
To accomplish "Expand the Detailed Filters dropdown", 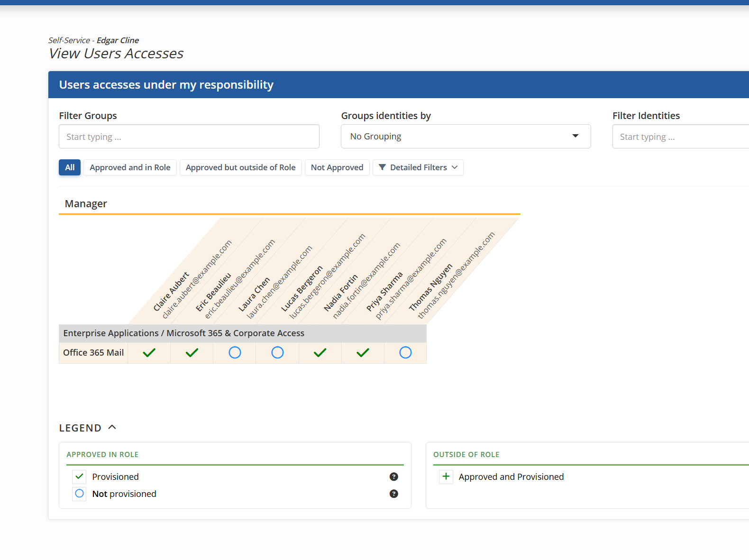I will tap(418, 167).
